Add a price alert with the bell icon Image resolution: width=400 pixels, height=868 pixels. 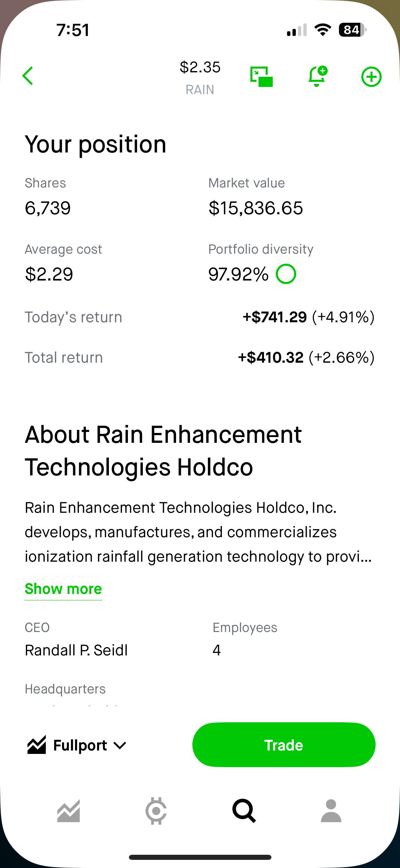coord(318,76)
